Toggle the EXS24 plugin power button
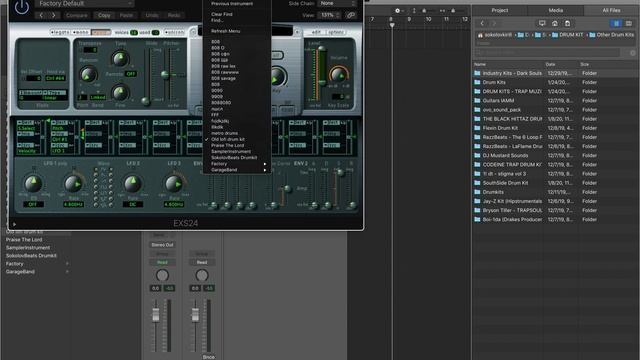This screenshot has height=360, width=640. click(21, 7)
